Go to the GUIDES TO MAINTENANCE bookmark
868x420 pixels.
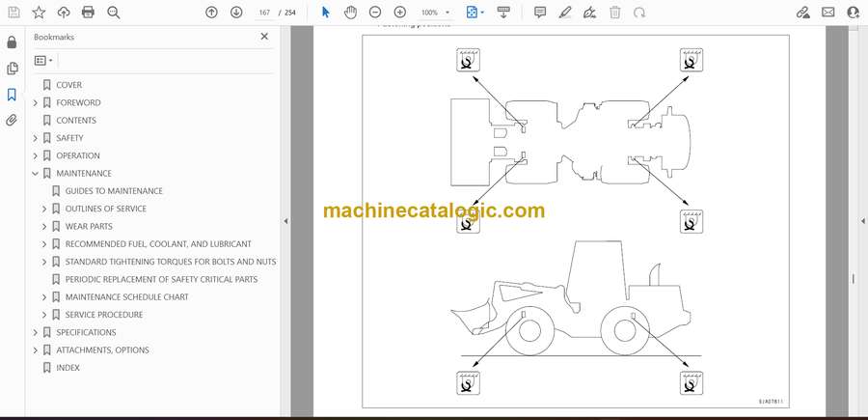(114, 190)
